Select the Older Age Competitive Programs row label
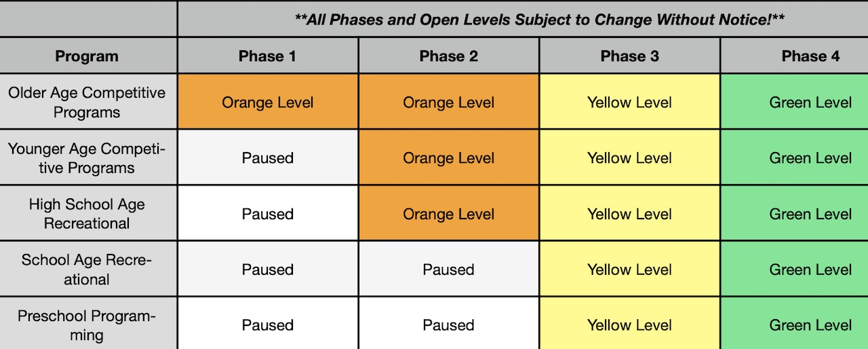Image resolution: width=868 pixels, height=349 pixels. 87,102
